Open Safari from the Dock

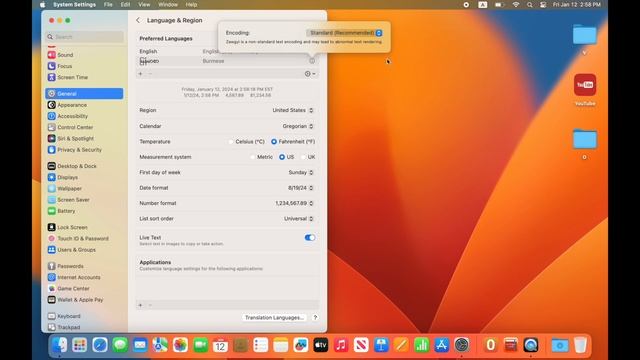(100, 345)
